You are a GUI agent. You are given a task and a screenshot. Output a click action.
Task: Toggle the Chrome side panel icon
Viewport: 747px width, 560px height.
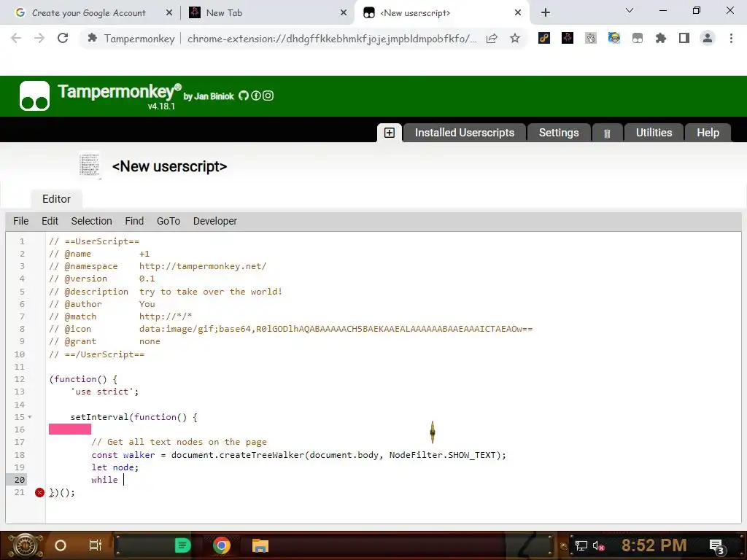[684, 38]
